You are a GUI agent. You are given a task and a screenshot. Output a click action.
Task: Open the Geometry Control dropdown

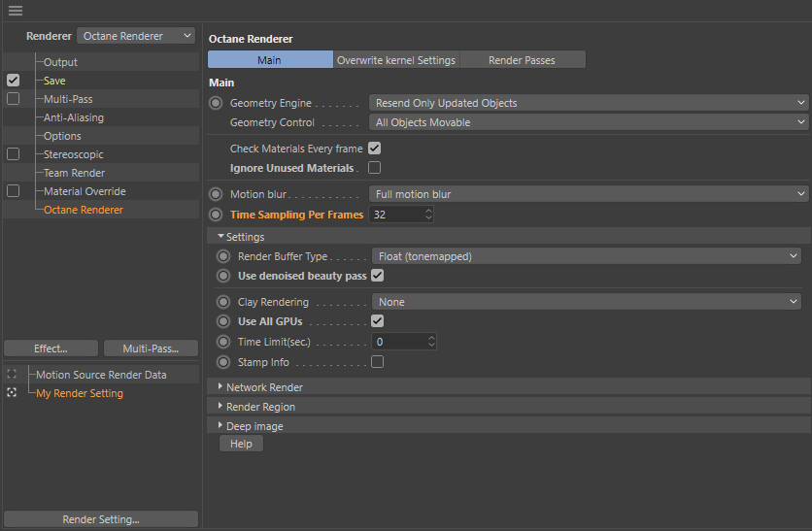pyautogui.click(x=591, y=122)
